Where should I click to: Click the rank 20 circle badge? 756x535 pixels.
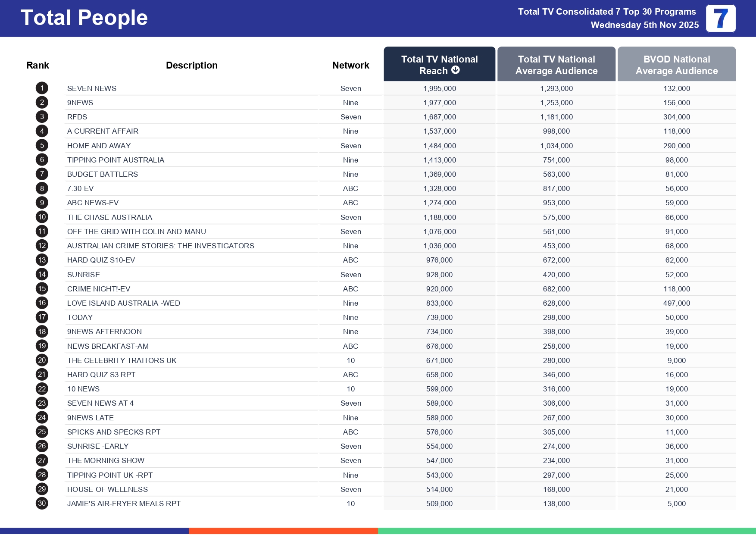click(x=42, y=360)
